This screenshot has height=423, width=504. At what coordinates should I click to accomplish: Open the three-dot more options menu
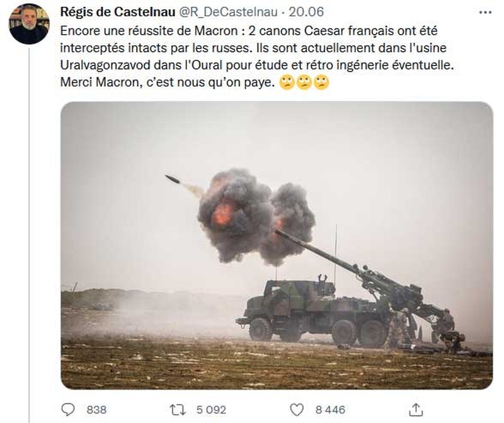coord(485,12)
